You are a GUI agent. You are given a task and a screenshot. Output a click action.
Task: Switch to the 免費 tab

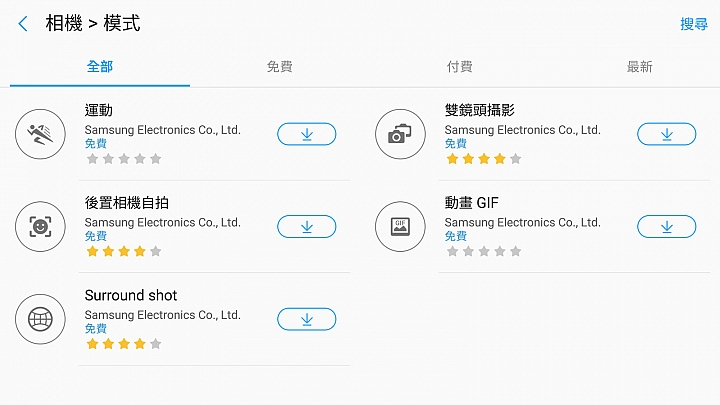[280, 67]
